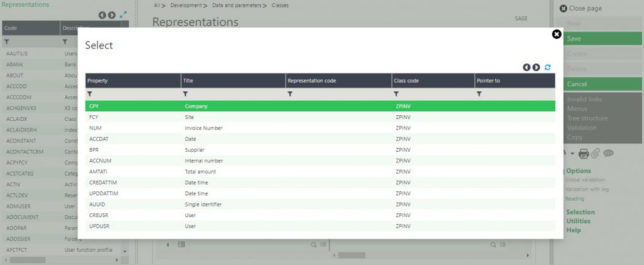The width and height of the screenshot is (644, 265).
Task: Open the Utilities menu section
Action: [x=578, y=221]
